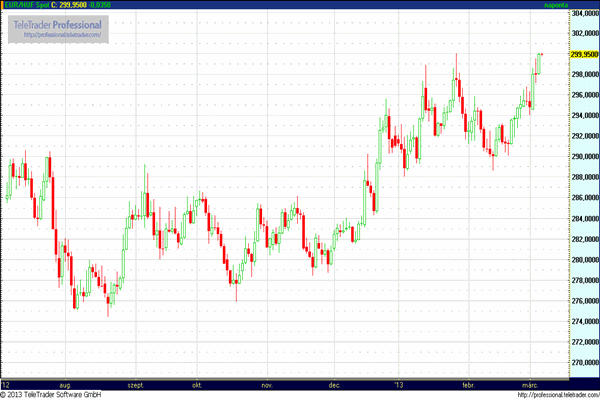Viewport: 600px width, 400px height.
Task: Select the closing price 299,9500 in header
Action: 70,6
